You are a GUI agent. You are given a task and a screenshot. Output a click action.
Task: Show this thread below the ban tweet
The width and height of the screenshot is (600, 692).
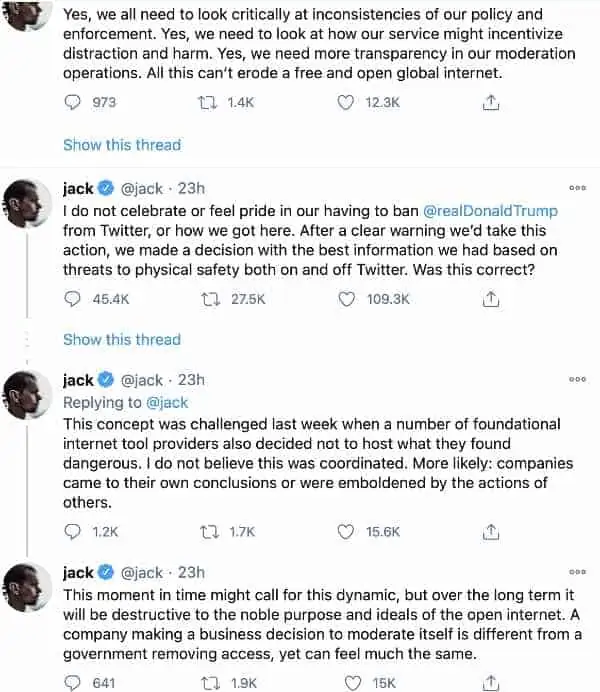coord(122,339)
